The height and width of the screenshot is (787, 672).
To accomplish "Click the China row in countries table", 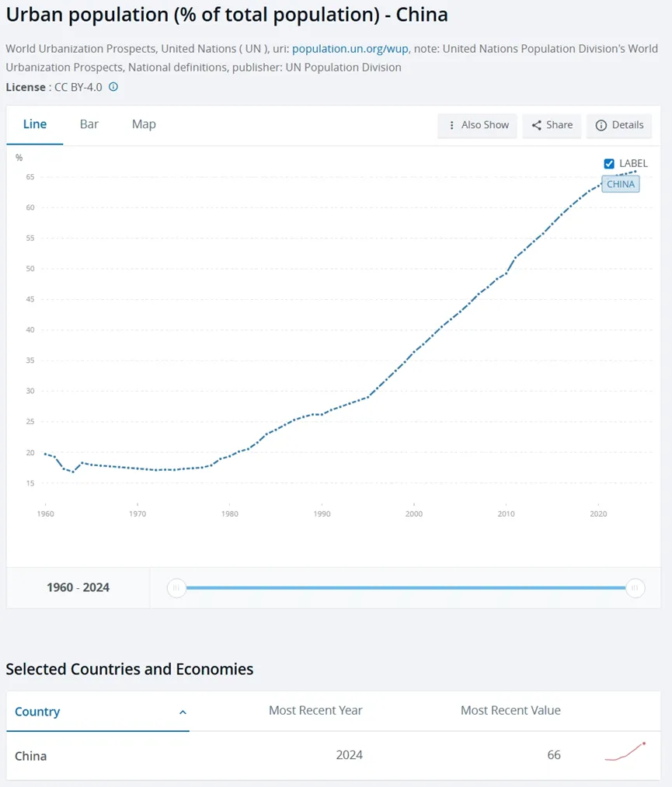I will [x=31, y=755].
